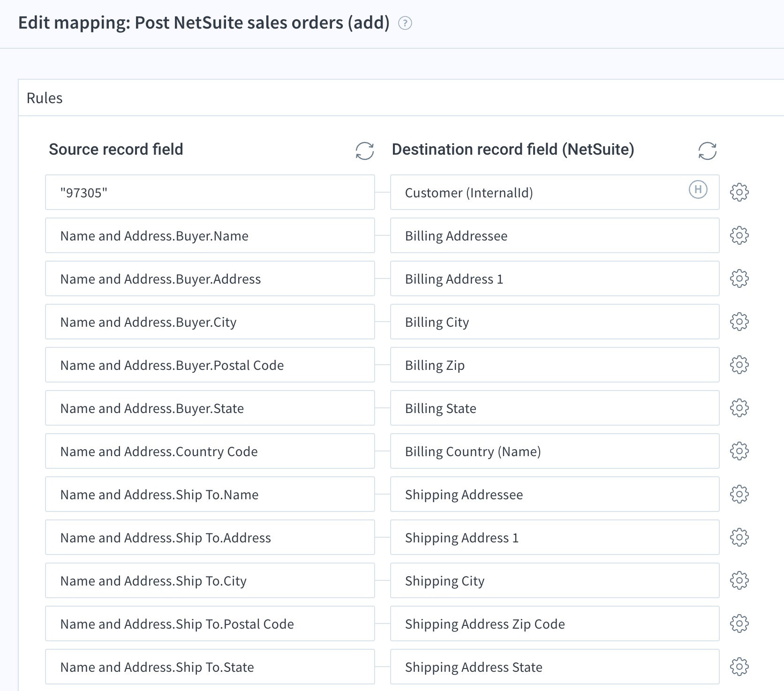Screen dimensions: 784x691
Task: Edit source field Buyer.Postal Code
Action: 210,365
